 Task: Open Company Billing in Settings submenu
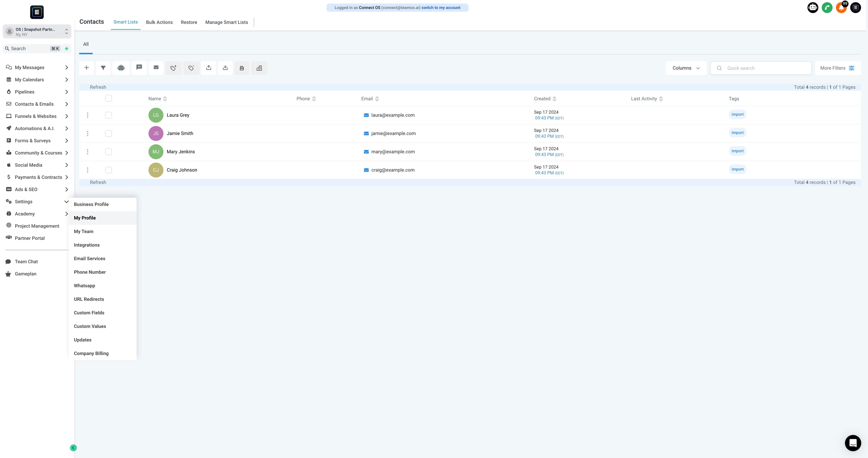[102, 353]
